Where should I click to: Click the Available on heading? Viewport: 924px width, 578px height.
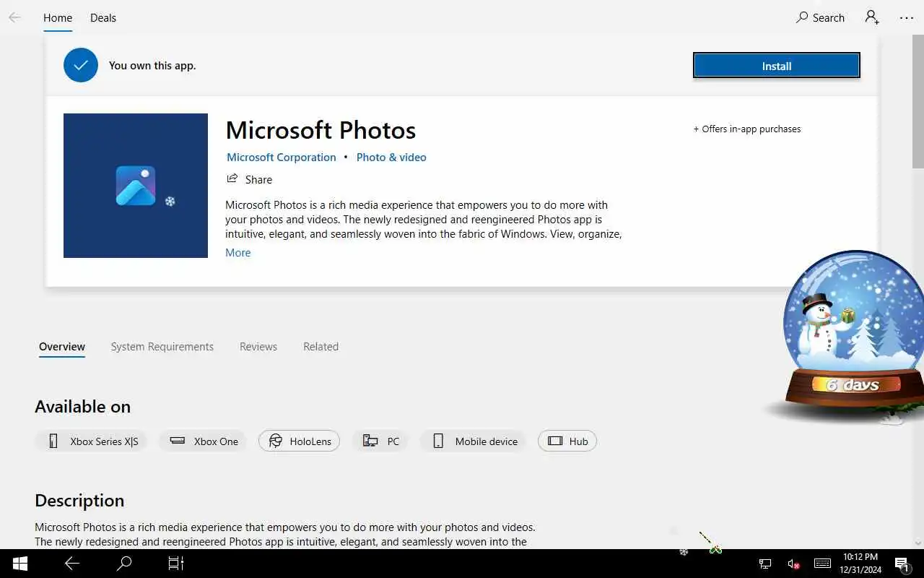82,407
